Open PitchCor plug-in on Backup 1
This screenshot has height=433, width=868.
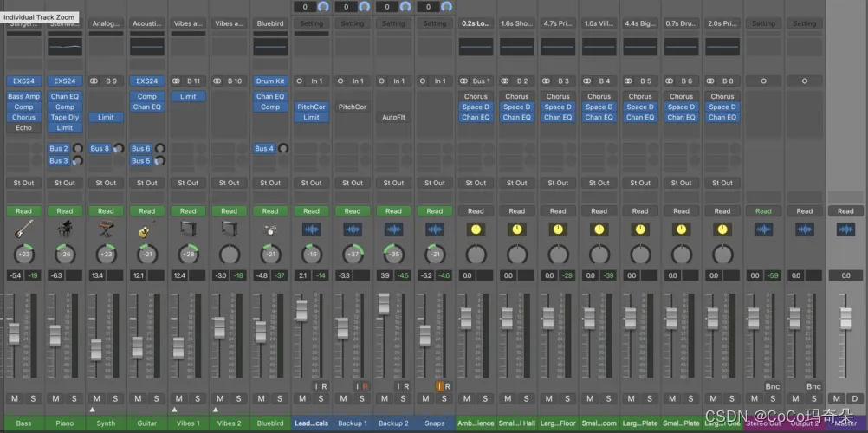point(353,107)
